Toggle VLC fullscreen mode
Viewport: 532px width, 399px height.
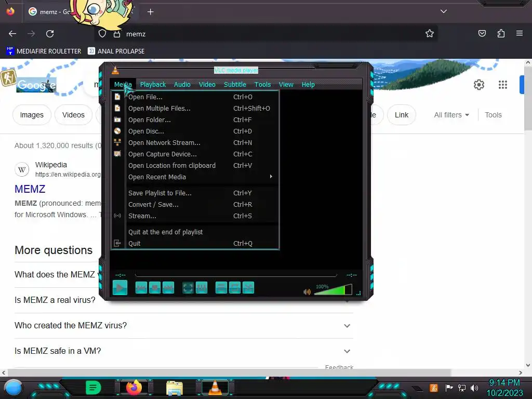coord(188,288)
